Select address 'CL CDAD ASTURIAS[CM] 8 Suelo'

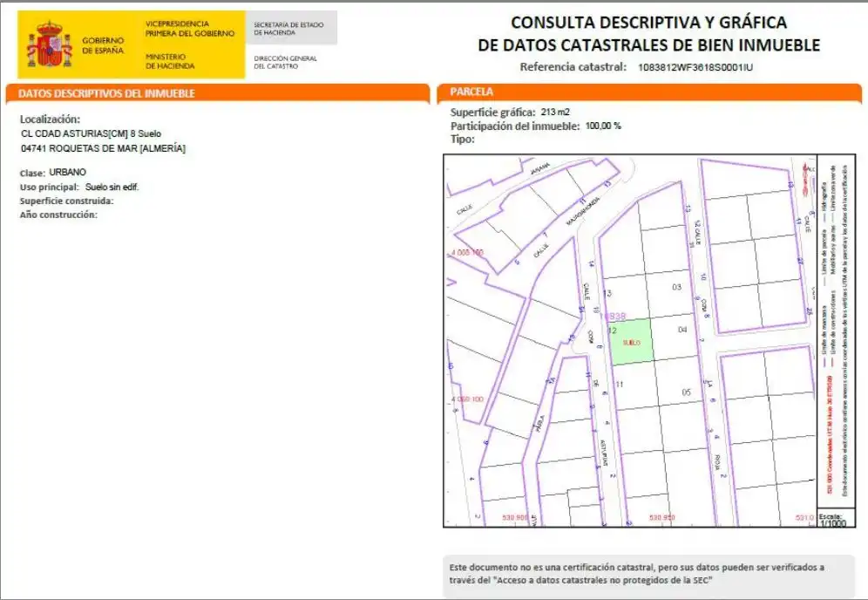(91, 133)
